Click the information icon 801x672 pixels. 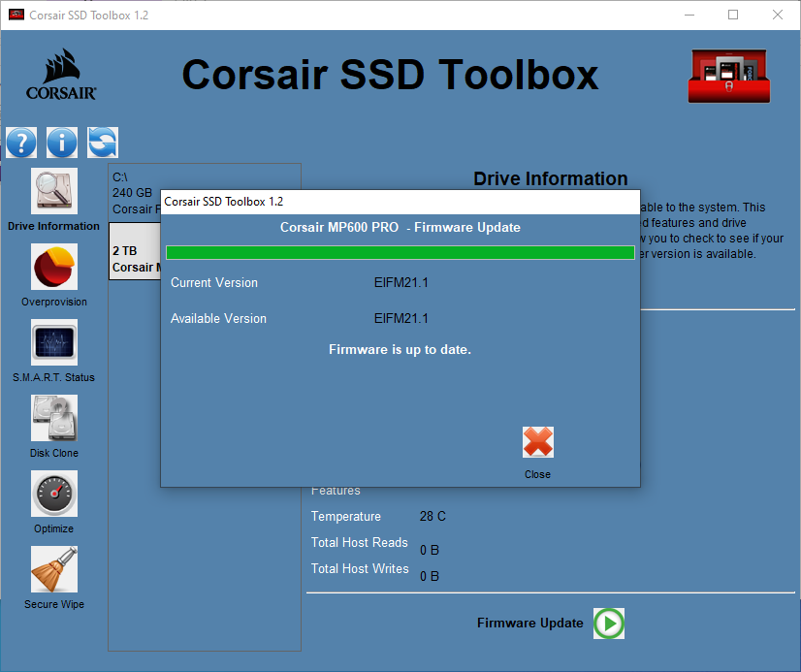61,143
